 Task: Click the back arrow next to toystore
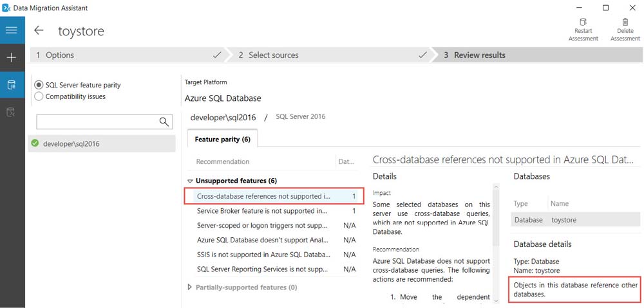(39, 31)
